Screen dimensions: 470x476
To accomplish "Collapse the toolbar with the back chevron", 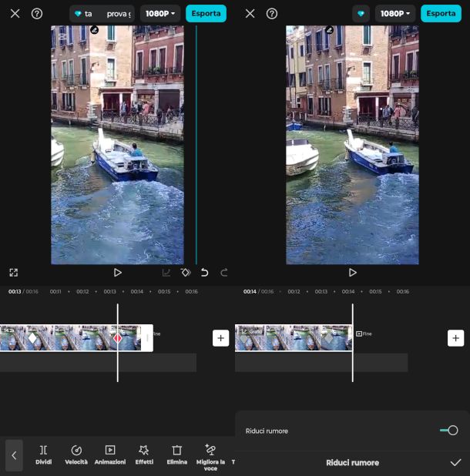I will click(x=14, y=455).
